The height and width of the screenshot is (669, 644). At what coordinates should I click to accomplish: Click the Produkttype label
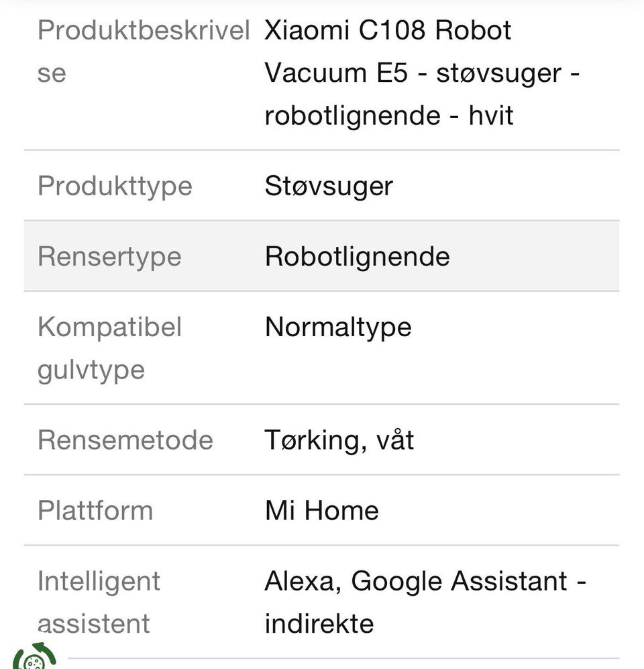(x=115, y=186)
